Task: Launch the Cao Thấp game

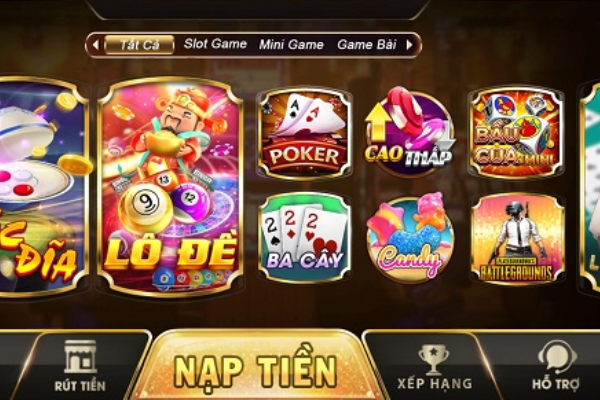Action: tap(410, 132)
